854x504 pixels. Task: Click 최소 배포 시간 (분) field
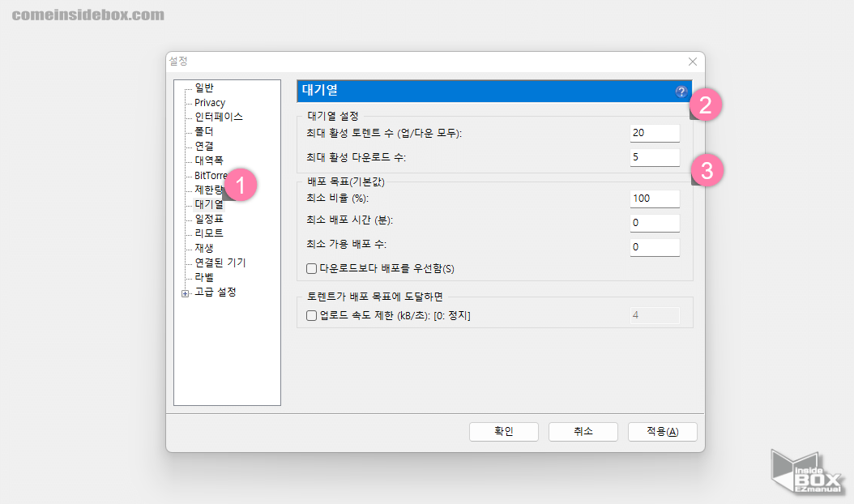click(655, 223)
